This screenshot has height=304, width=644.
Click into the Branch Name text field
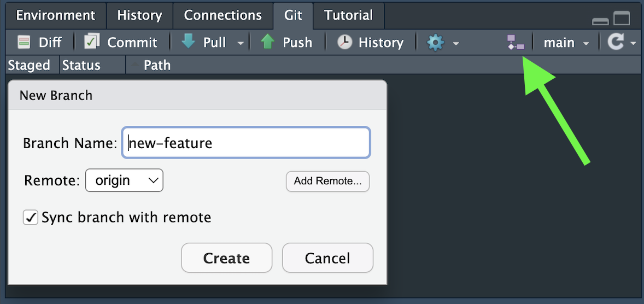point(246,143)
